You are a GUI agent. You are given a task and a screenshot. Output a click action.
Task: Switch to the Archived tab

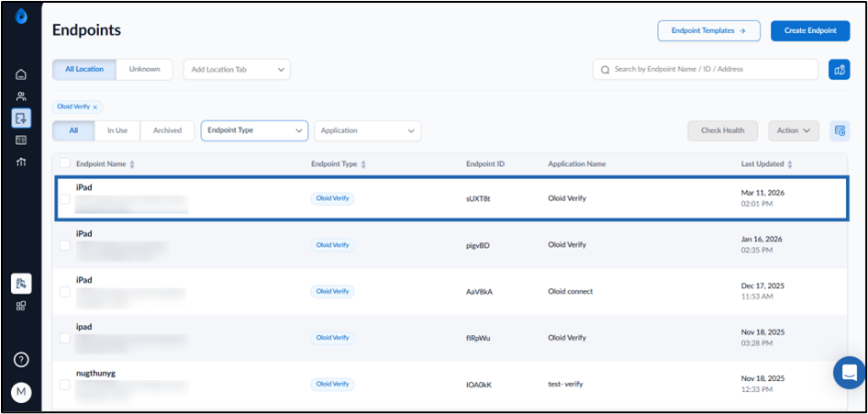[x=167, y=130]
